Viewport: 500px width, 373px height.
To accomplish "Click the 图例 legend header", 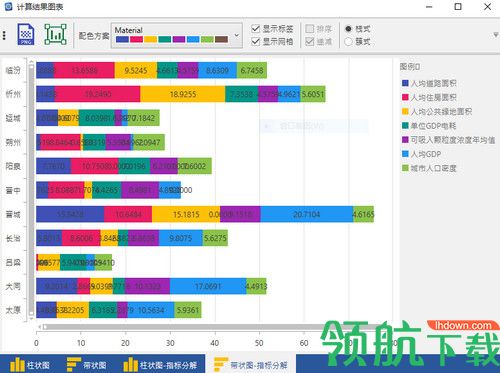I will point(410,67).
